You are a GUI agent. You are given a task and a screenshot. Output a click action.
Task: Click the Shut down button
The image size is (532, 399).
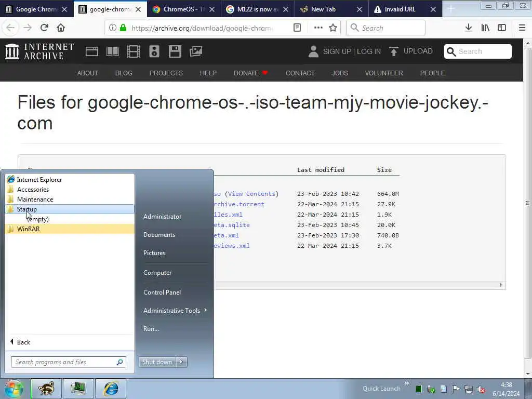point(157,362)
